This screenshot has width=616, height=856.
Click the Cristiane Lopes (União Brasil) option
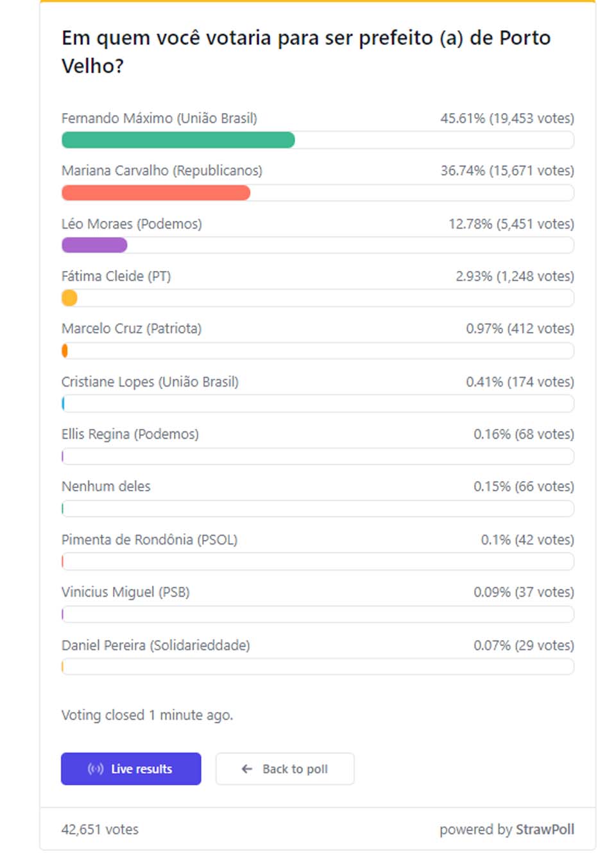[x=150, y=382]
